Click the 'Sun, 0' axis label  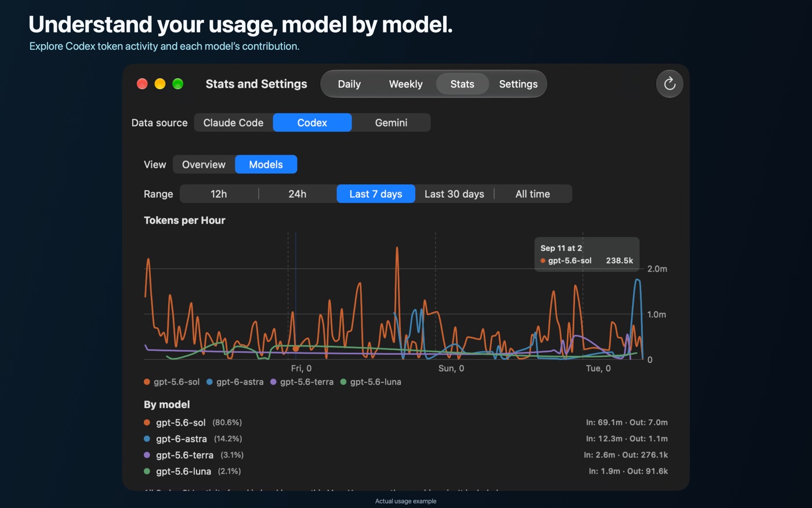click(451, 369)
